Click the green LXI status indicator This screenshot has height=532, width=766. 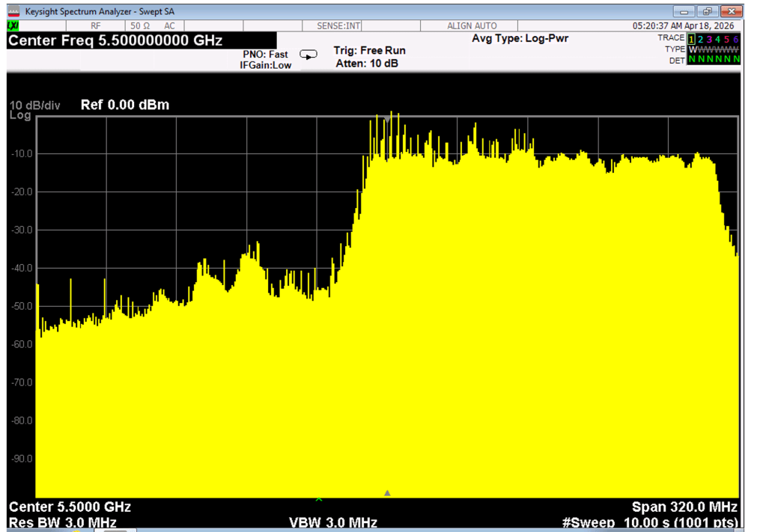(13, 26)
